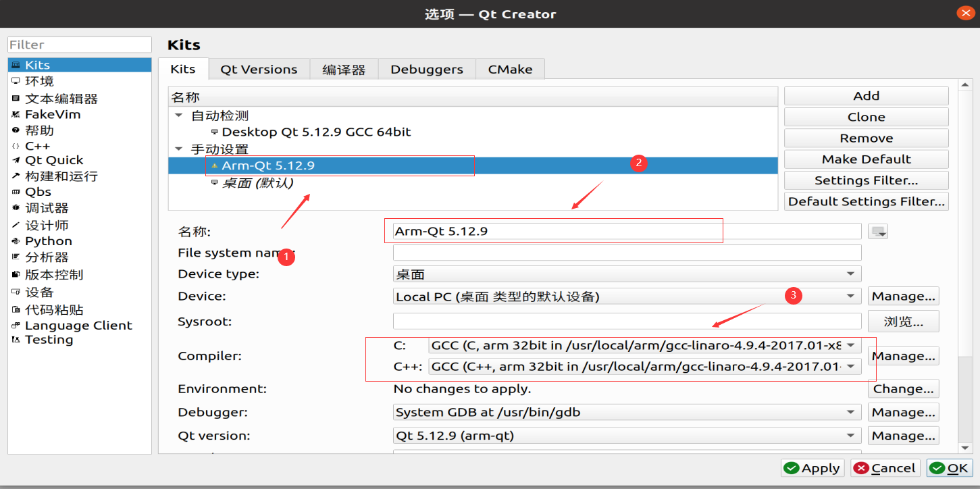The width and height of the screenshot is (980, 489).
Task: Click the Clone button
Action: point(867,117)
